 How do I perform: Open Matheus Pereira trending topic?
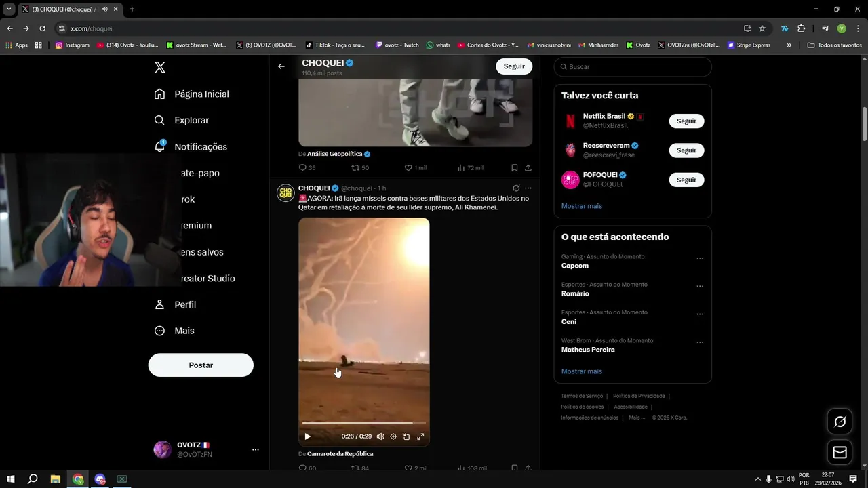point(588,350)
